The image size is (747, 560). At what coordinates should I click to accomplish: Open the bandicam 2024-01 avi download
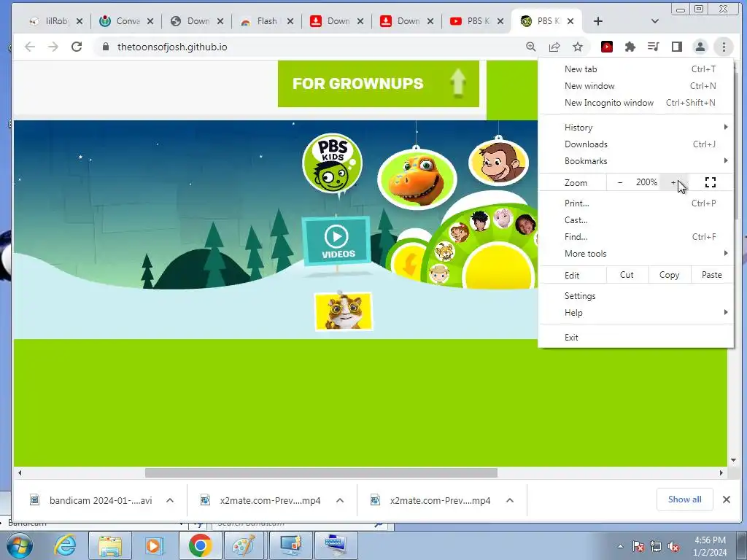click(90, 500)
